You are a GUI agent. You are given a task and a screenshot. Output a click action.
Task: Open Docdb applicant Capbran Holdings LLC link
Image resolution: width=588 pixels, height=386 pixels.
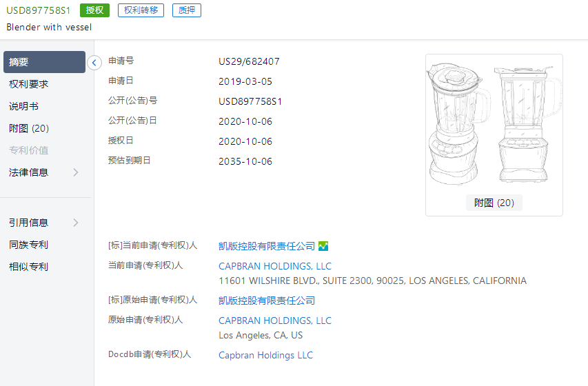coord(265,355)
